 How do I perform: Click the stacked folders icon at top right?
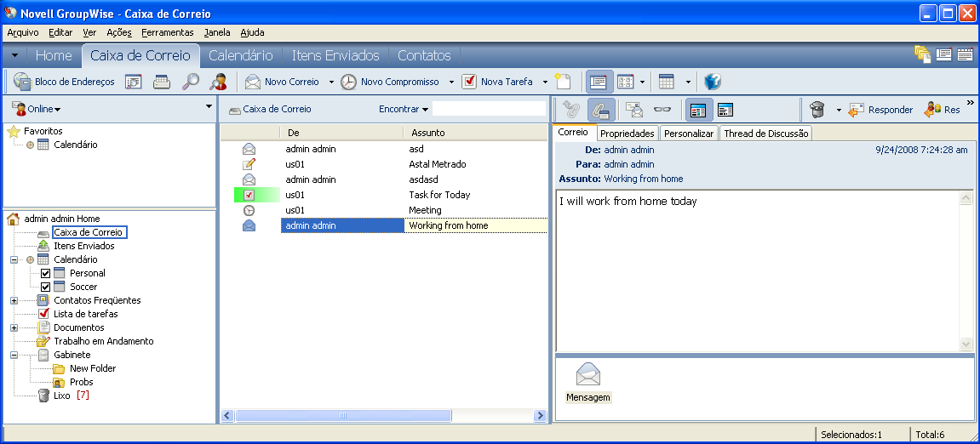(x=923, y=55)
